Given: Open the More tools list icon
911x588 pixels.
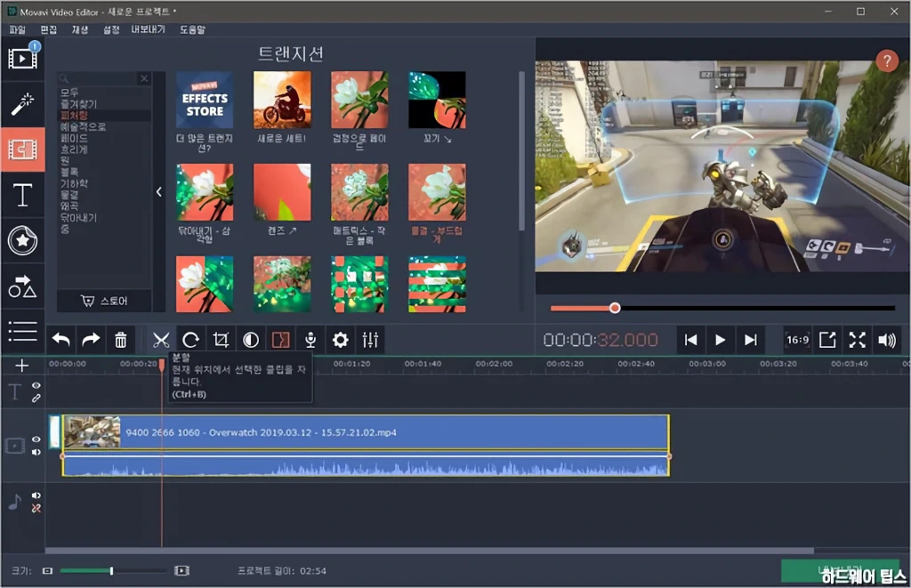Looking at the screenshot, I should tap(22, 331).
